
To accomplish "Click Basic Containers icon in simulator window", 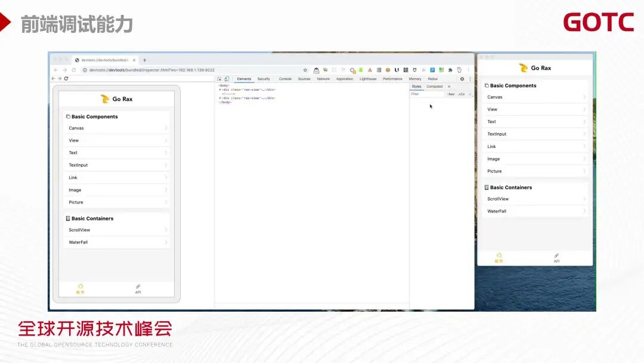I will coord(487,187).
